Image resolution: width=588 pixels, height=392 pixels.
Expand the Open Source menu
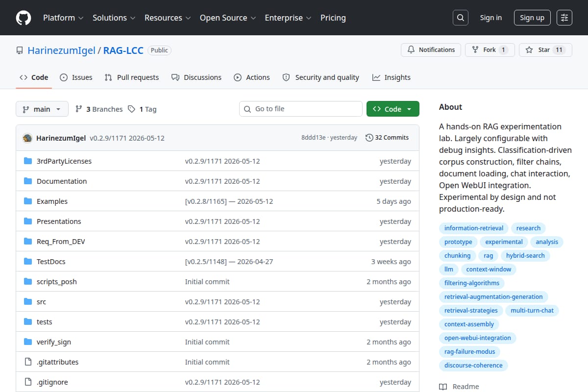[228, 18]
